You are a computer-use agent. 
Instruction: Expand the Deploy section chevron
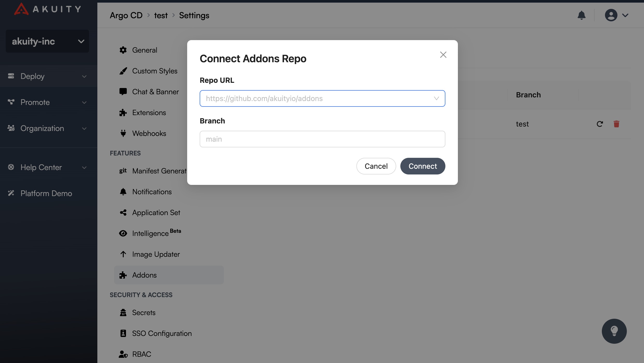84,76
